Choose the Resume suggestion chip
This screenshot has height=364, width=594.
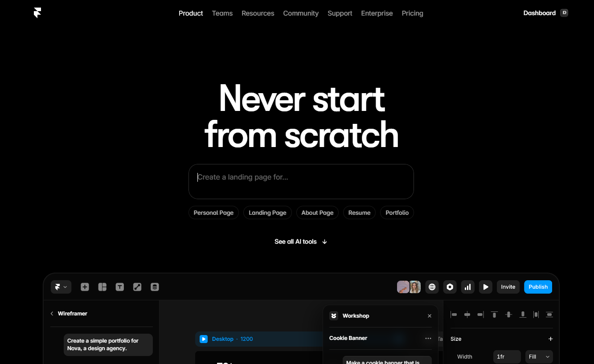(x=359, y=213)
